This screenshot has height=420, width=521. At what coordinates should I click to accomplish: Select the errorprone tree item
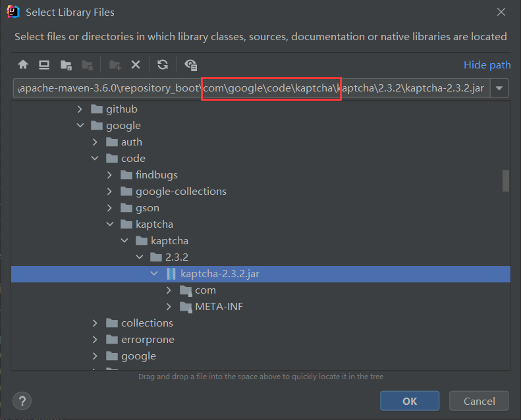click(x=148, y=339)
